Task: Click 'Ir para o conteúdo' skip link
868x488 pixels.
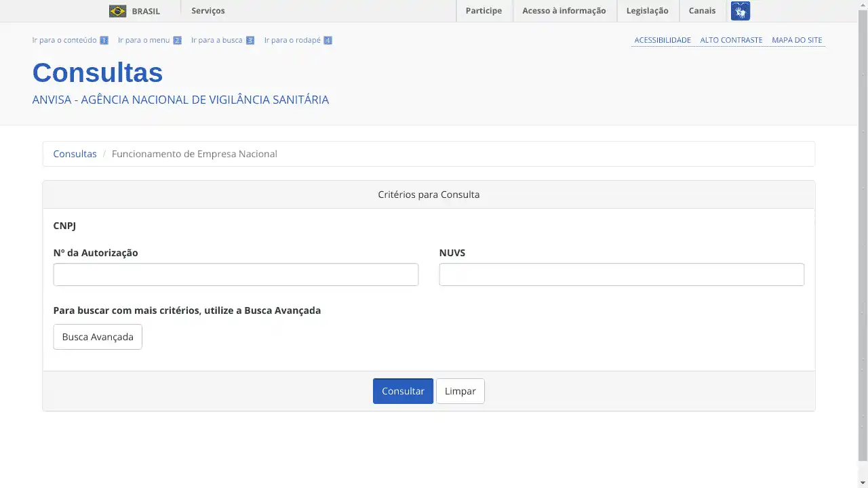Action: click(64, 40)
